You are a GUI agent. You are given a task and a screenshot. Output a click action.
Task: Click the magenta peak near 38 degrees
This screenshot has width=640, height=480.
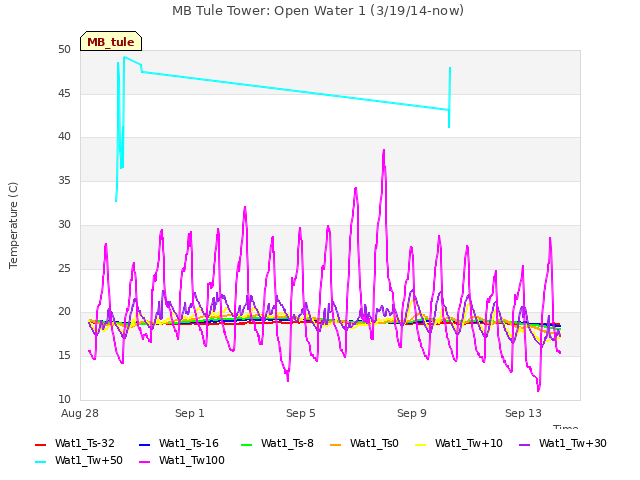click(x=384, y=152)
